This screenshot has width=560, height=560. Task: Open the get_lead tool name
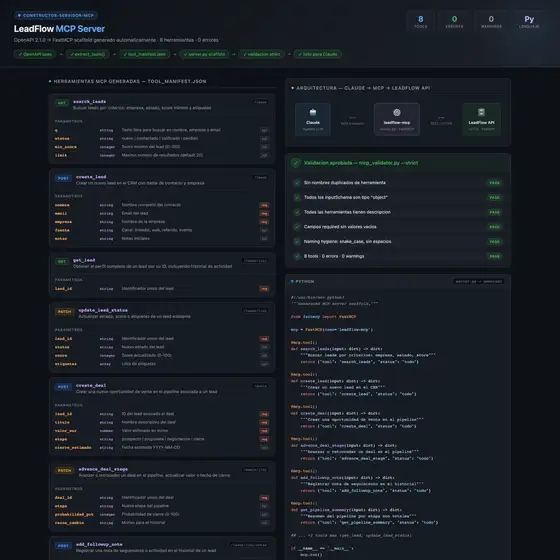coord(84,260)
